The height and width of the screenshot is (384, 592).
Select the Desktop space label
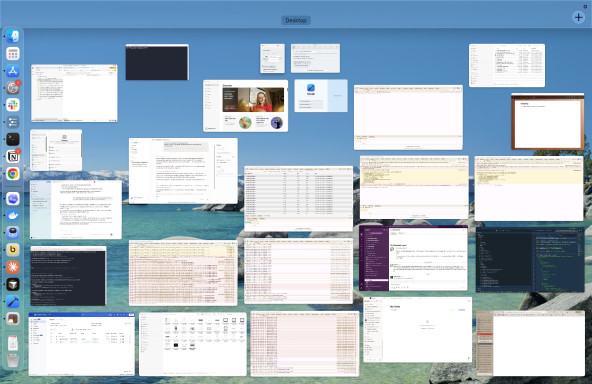(296, 20)
